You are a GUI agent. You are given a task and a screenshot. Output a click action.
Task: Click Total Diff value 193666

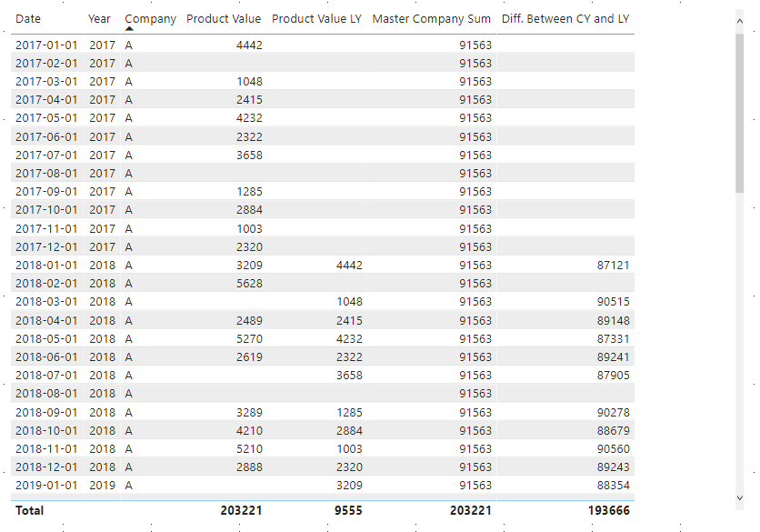(x=609, y=511)
